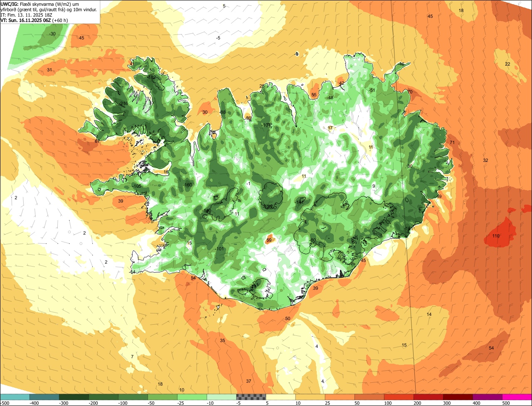The height and width of the screenshot is (406, 532).
Task: Click the pale yellow legend swatch from 5 to 10
Action: (x=281, y=397)
